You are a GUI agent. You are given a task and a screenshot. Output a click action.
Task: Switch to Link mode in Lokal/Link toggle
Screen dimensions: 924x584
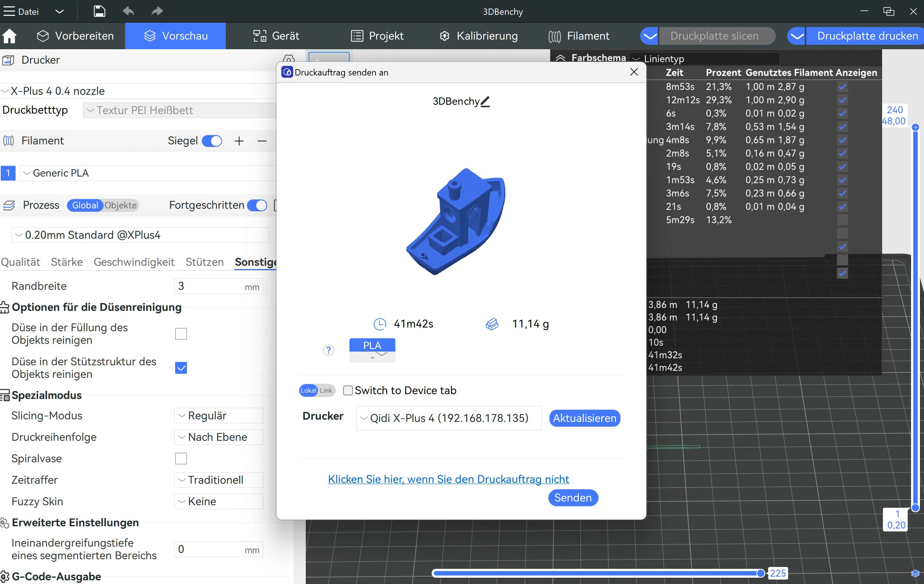point(326,390)
